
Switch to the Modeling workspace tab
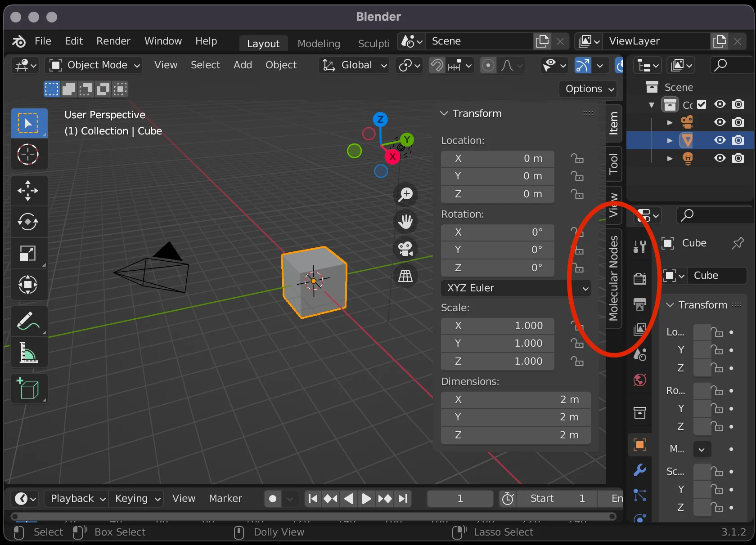tap(319, 44)
